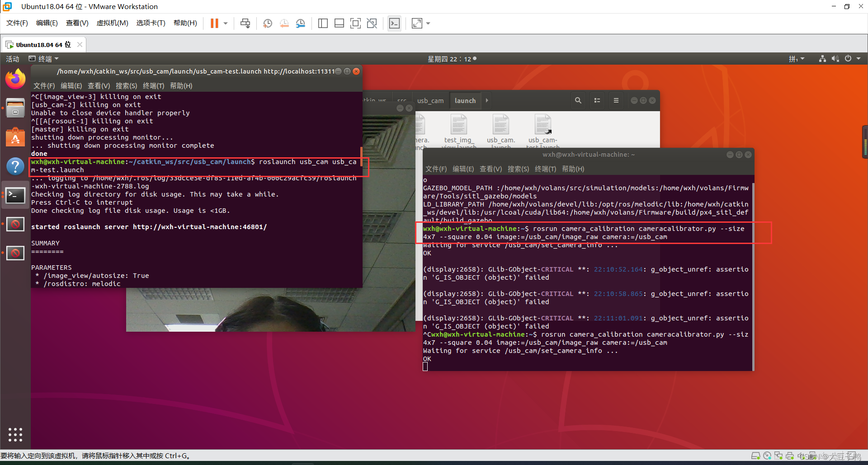
Task: Click VMware network adapter status icon
Action: 778,456
